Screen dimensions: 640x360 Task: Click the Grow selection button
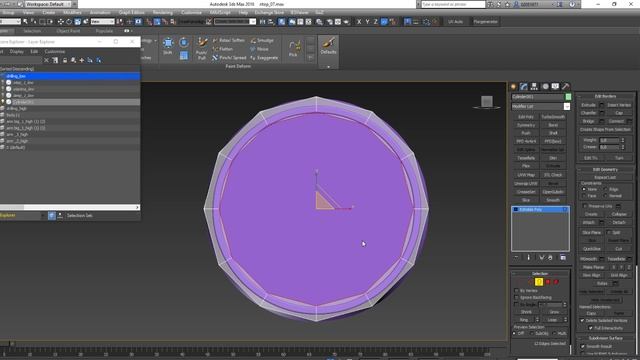554,312
